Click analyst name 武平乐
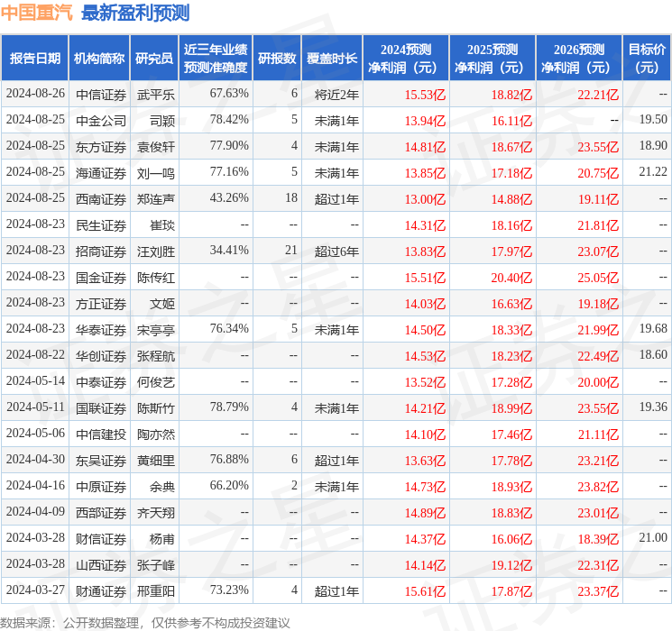The width and height of the screenshot is (672, 631). click(x=155, y=95)
